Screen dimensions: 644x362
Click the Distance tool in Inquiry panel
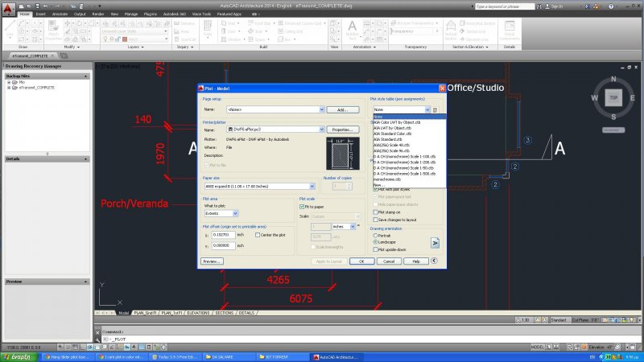(185, 23)
